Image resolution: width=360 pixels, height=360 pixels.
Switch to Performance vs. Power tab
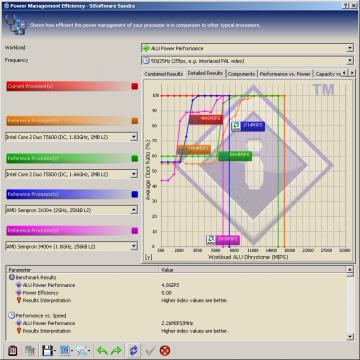[285, 74]
